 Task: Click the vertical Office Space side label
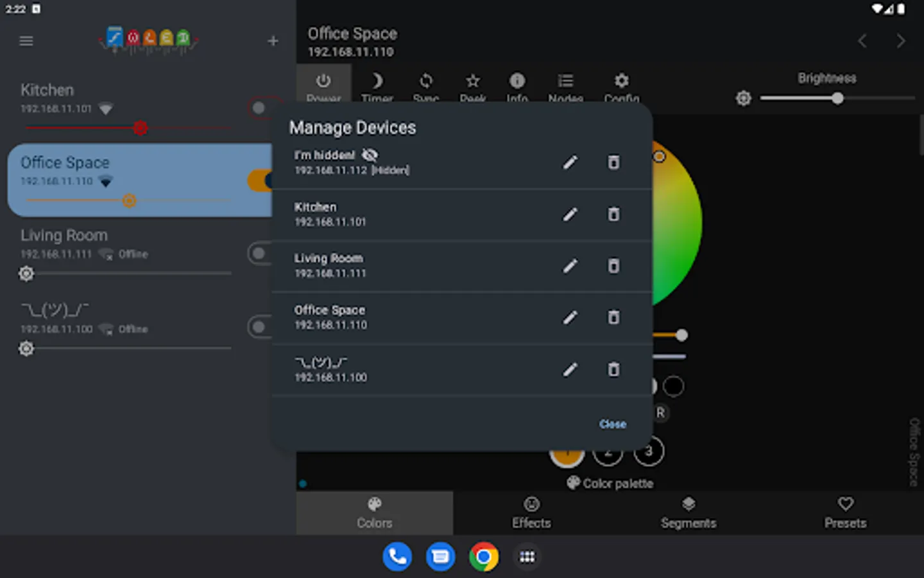(914, 451)
